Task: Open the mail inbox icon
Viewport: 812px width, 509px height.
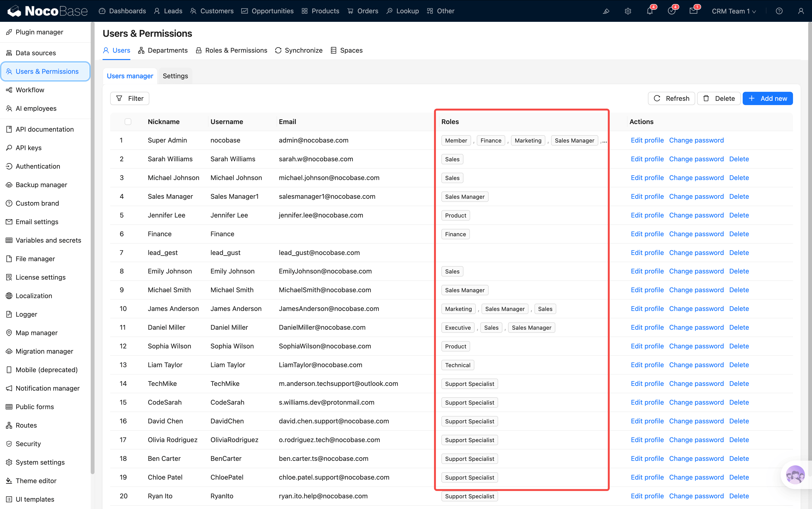Action: point(693,11)
